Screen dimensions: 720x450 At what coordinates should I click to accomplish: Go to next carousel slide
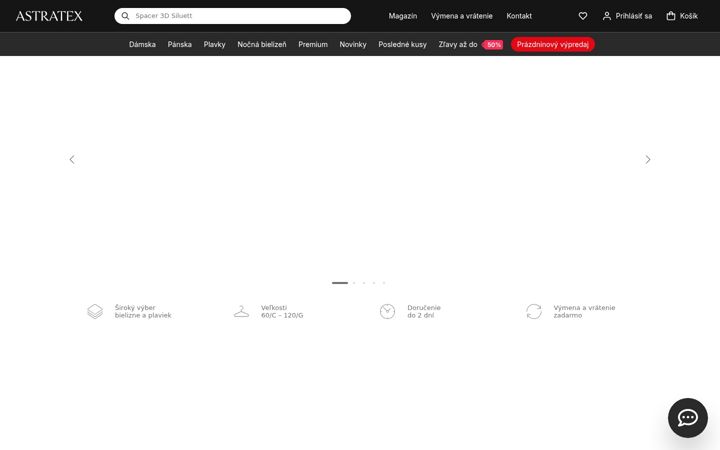click(648, 159)
